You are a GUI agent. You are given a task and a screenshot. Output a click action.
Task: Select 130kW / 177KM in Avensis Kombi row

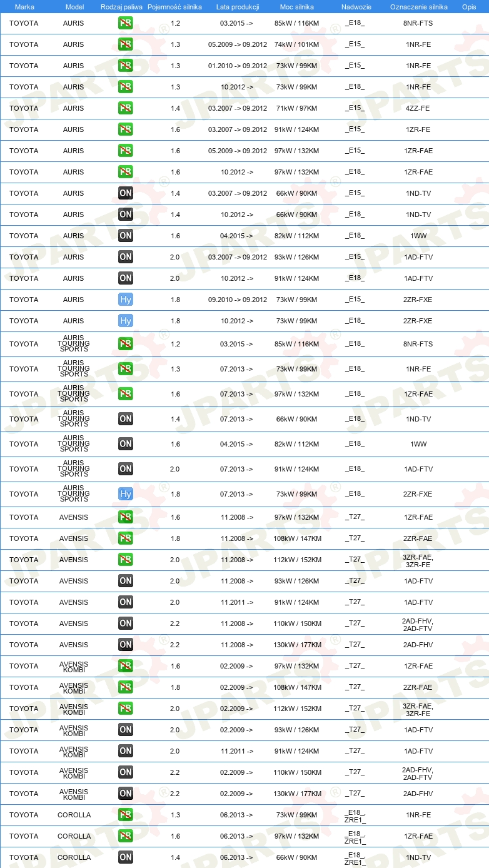coord(298,794)
